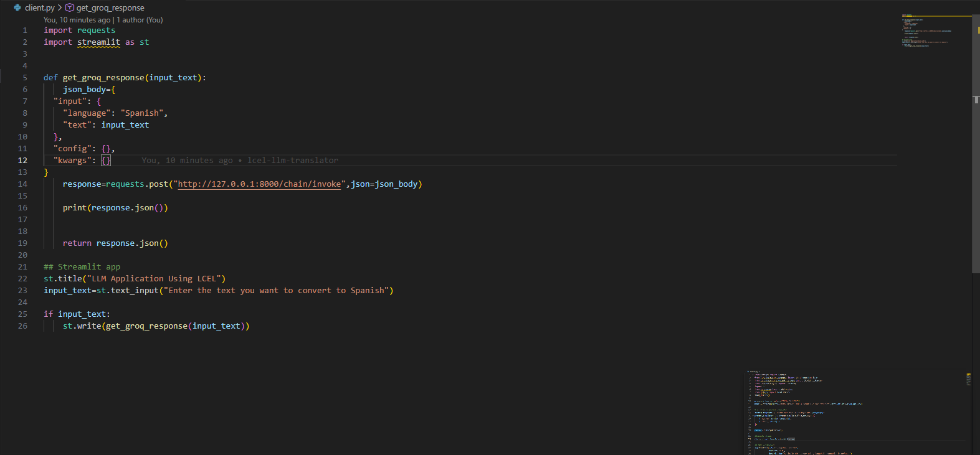
Task: Select line number 26 in the gutter
Action: pyautogui.click(x=22, y=326)
